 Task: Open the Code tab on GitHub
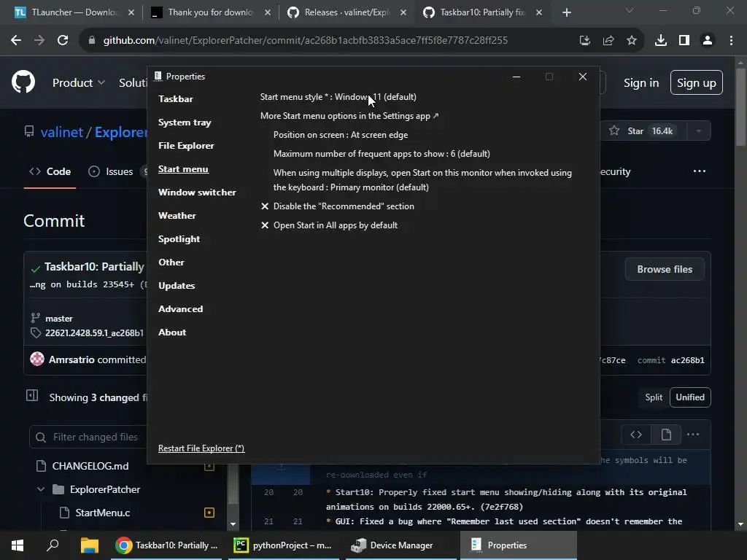(50, 171)
